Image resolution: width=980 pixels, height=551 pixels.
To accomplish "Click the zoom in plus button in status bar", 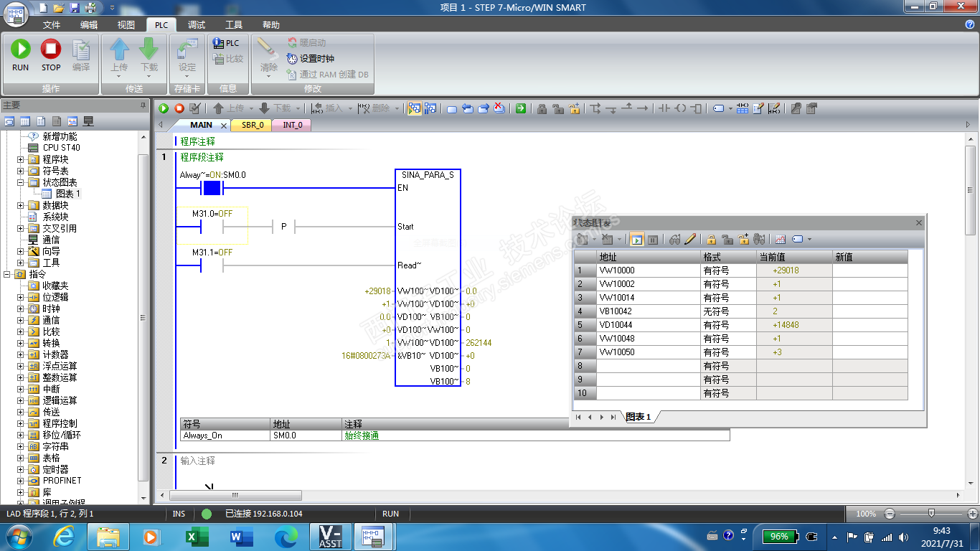I will coord(972,514).
